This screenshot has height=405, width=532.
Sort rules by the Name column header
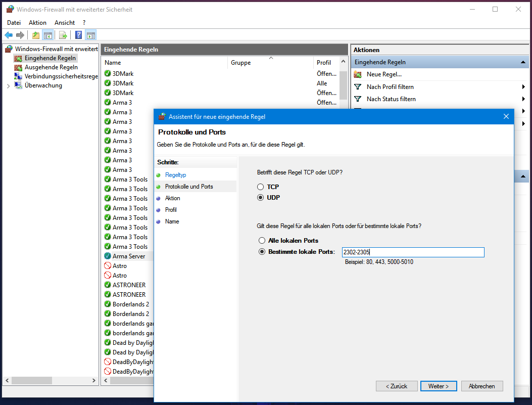(x=165, y=63)
